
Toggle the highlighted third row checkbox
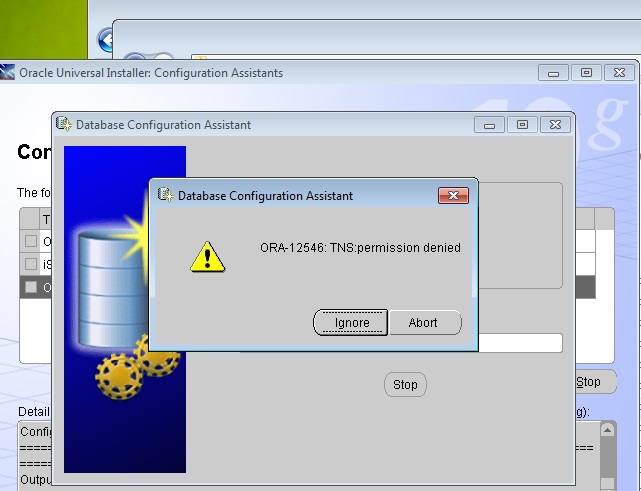tap(31, 287)
